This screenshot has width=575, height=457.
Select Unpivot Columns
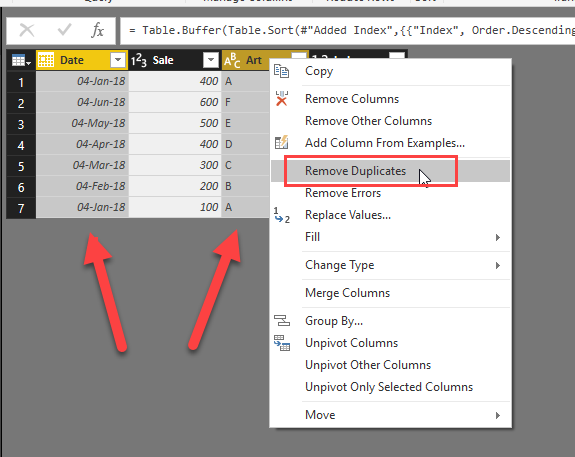point(390,343)
